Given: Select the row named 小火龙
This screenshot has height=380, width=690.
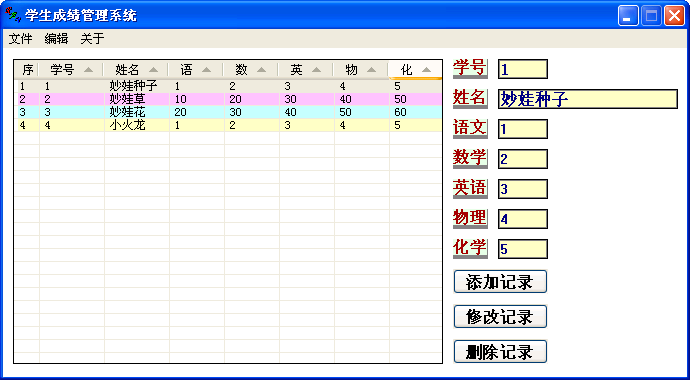Looking at the screenshot, I should tap(228, 125).
